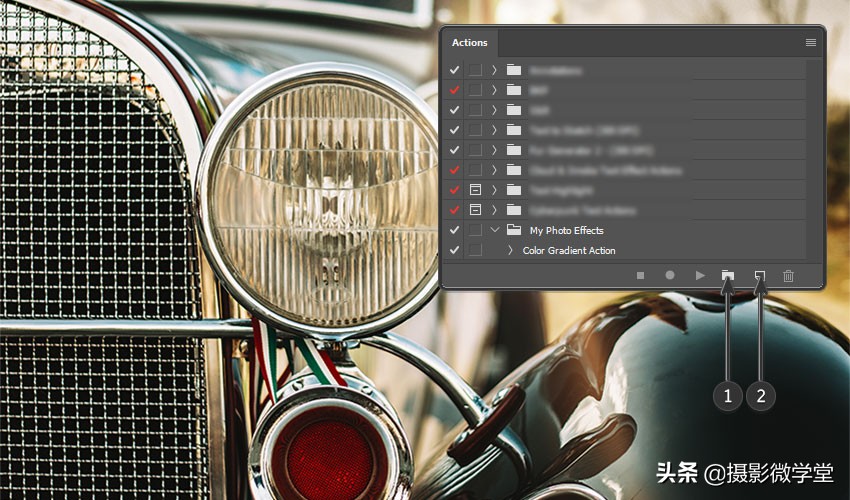850x500 pixels.
Task: Collapse the My Photo Effects set
Action: point(494,230)
